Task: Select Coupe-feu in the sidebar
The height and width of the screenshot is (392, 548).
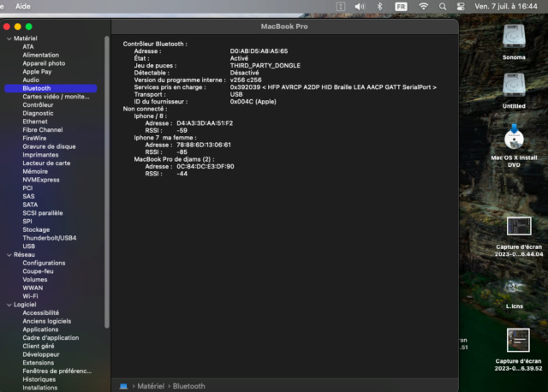Action: click(x=38, y=271)
